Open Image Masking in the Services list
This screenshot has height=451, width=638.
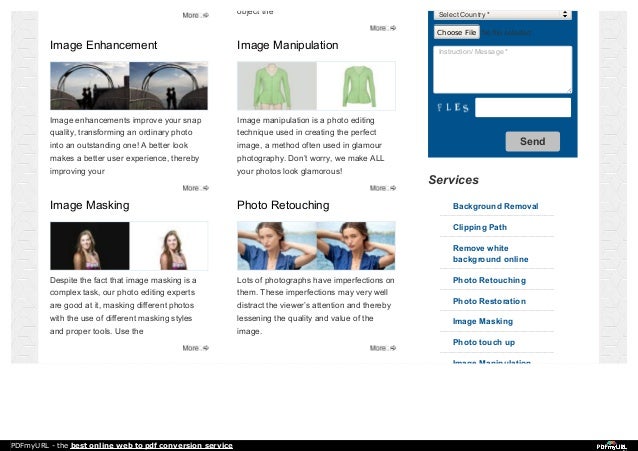coord(483,321)
